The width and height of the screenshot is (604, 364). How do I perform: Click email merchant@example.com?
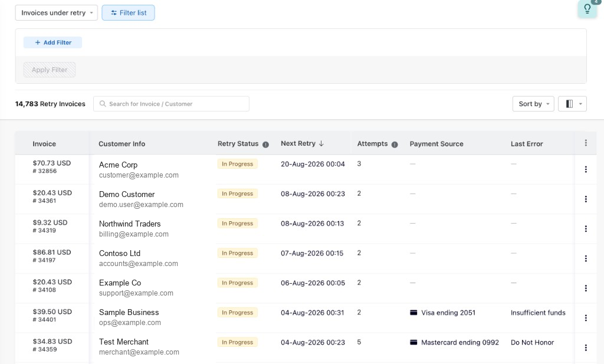pos(139,352)
